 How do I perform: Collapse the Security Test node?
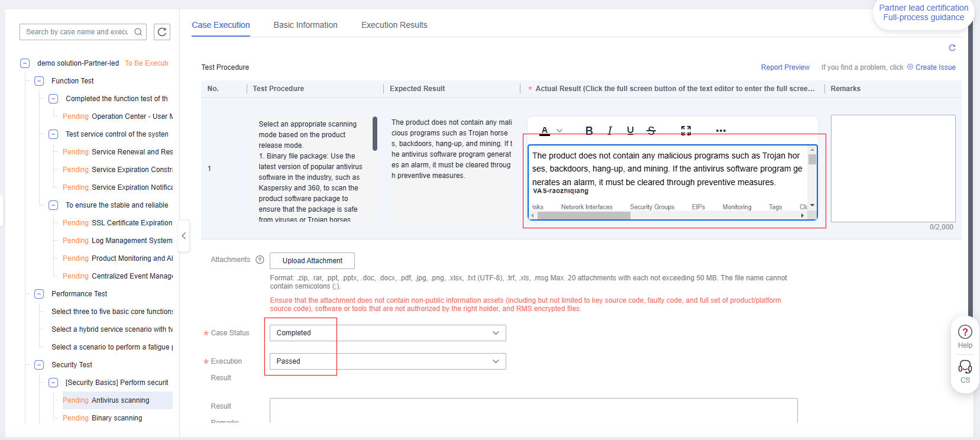tap(39, 365)
